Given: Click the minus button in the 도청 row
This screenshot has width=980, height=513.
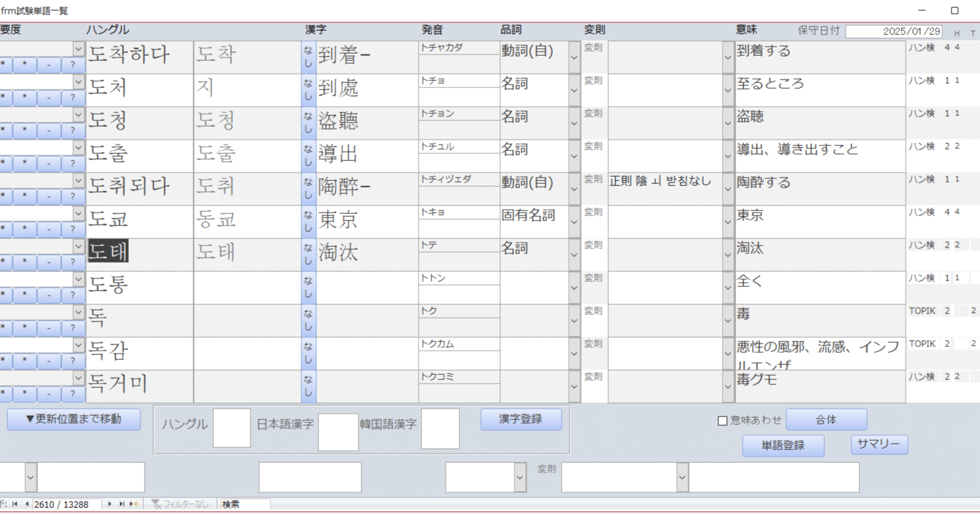Looking at the screenshot, I should (x=49, y=131).
